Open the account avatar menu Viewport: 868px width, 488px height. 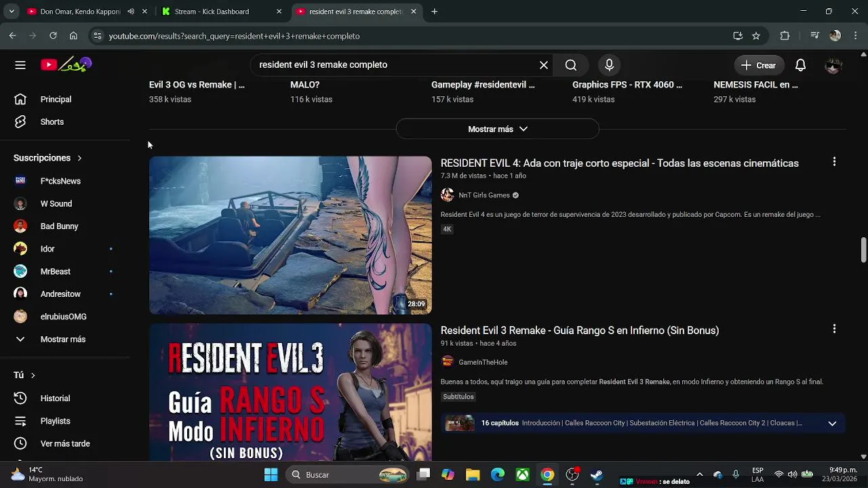(x=833, y=65)
